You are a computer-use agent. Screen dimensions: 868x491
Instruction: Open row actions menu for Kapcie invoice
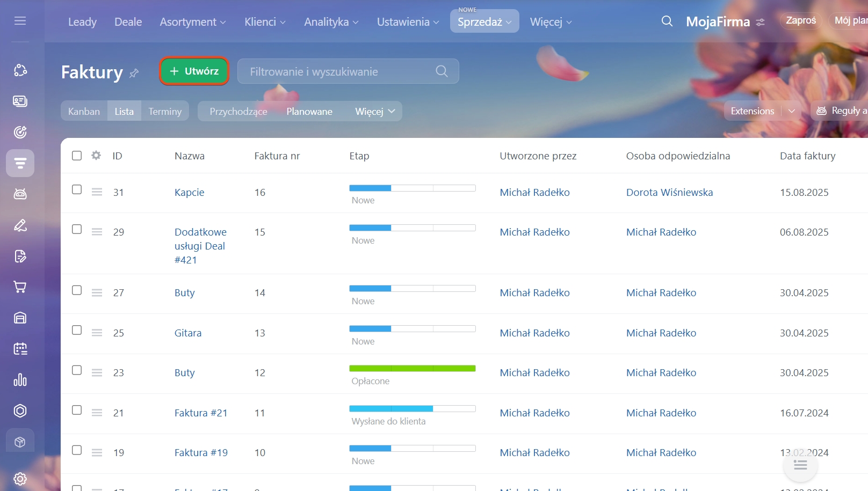(x=97, y=192)
